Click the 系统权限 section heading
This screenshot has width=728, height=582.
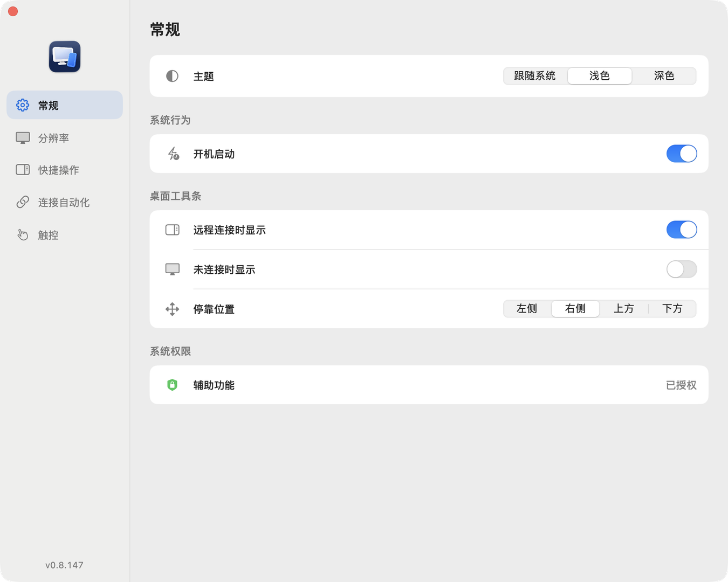[170, 351]
